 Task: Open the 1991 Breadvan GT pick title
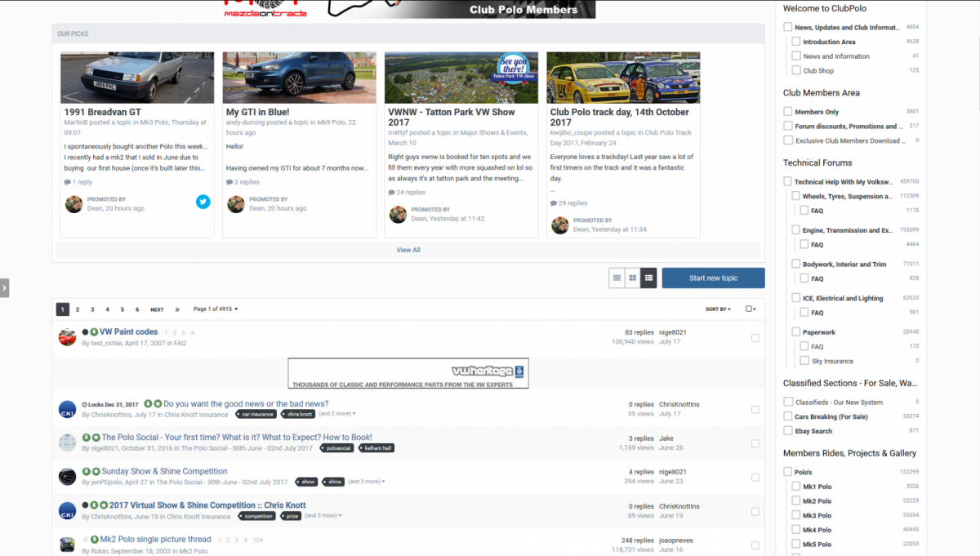pos(103,112)
